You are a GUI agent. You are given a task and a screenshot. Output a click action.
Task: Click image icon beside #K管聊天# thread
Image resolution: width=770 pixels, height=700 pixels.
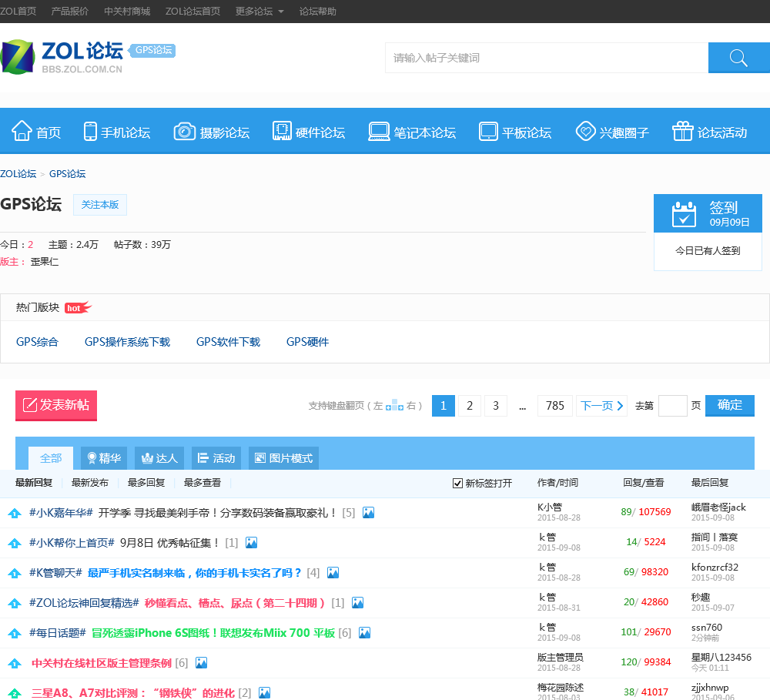(x=333, y=573)
